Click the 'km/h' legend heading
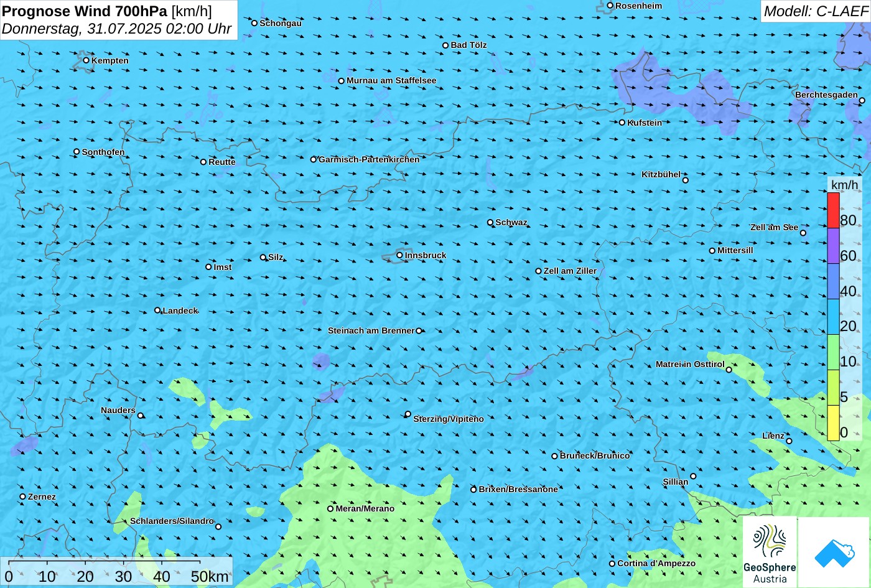 pyautogui.click(x=844, y=185)
